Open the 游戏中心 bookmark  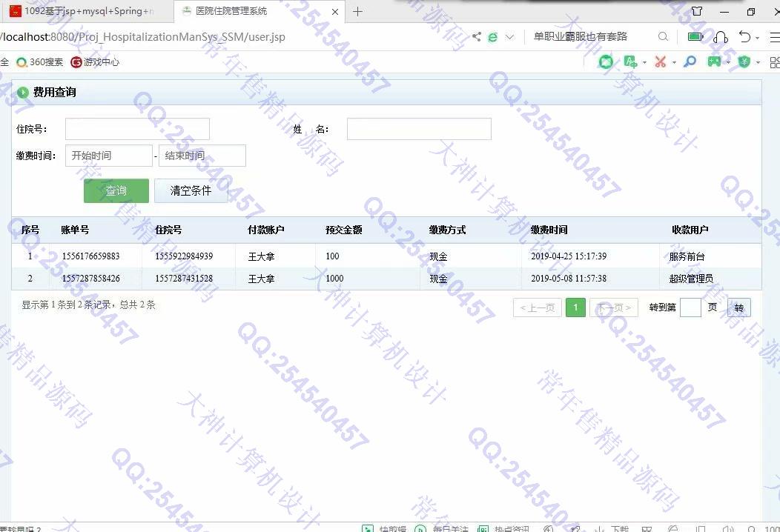pyautogui.click(x=95, y=62)
